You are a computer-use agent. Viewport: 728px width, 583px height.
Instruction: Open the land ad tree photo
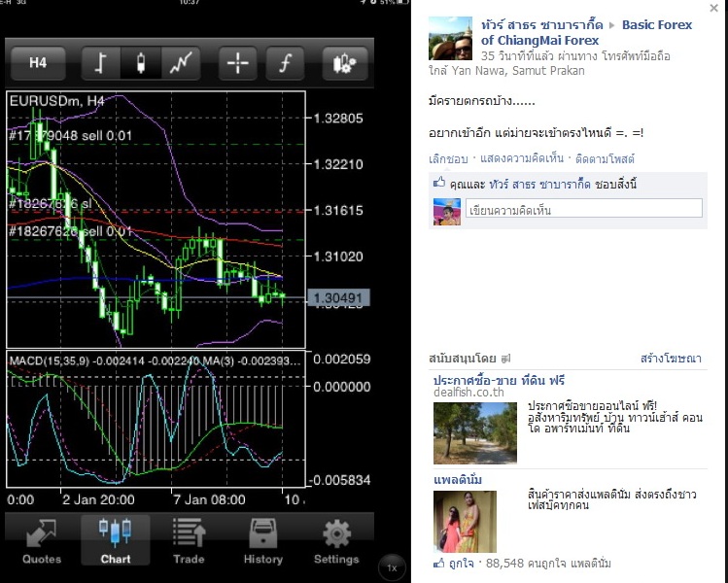coord(475,433)
